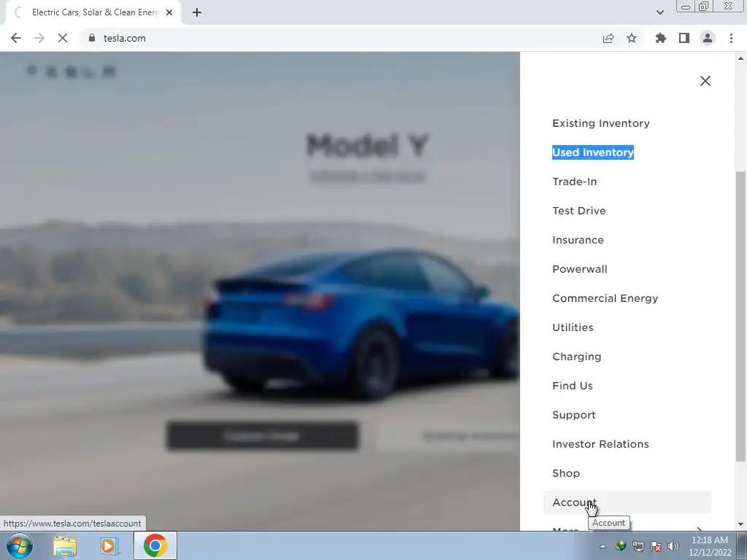Stop loading the page
This screenshot has width=747, height=560.
63,38
